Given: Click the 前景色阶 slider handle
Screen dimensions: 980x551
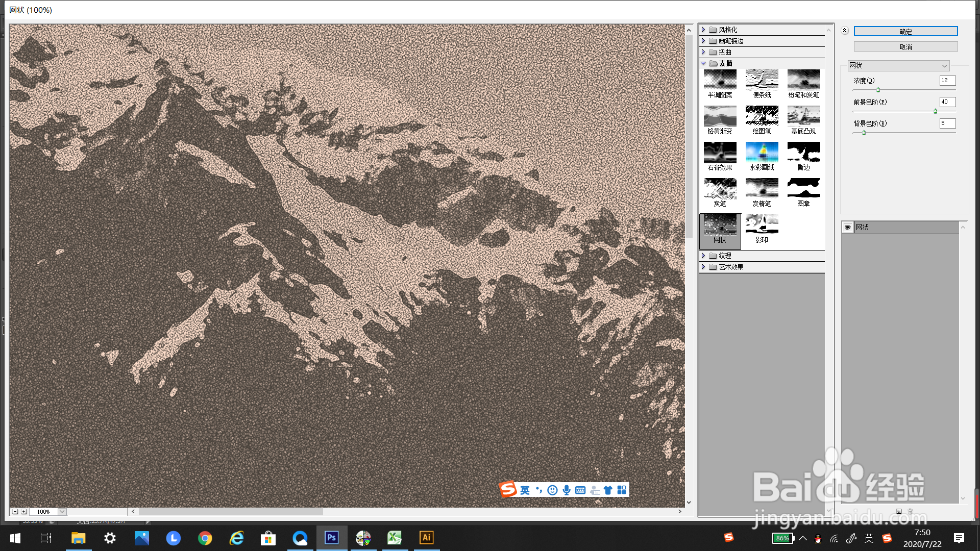Looking at the screenshot, I should [x=935, y=111].
